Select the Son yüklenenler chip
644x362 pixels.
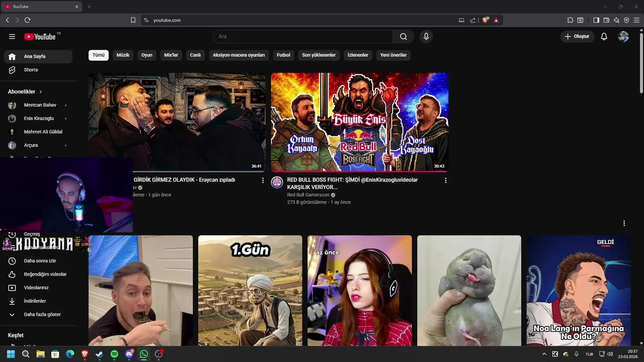click(318, 55)
